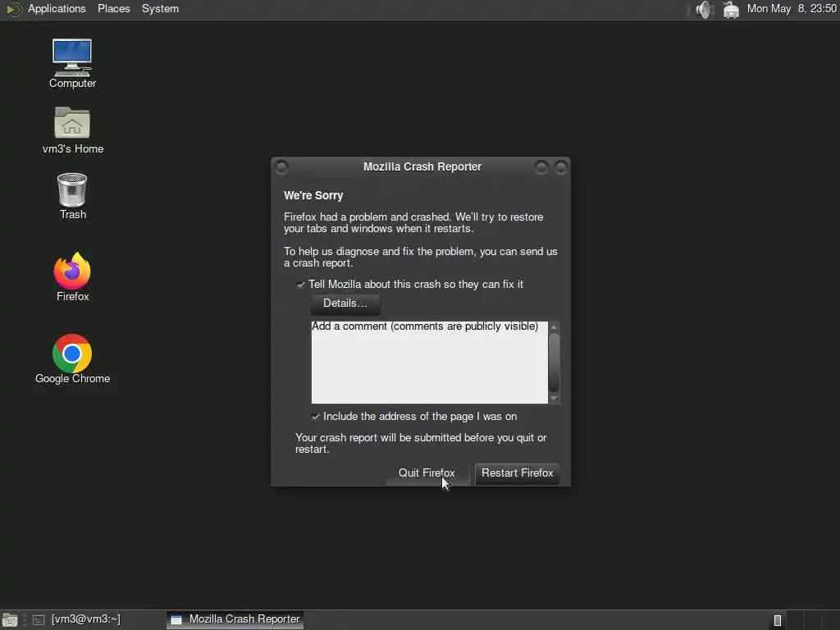Open the volume speaker icon in panel

click(x=703, y=9)
